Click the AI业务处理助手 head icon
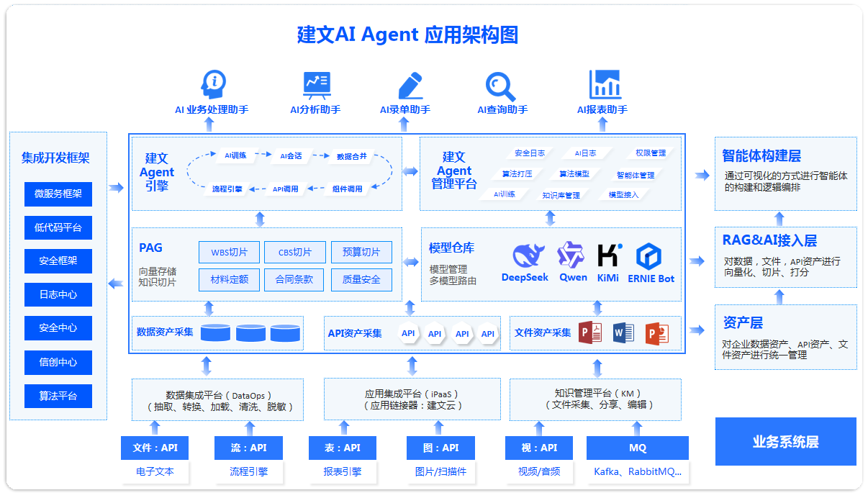 (214, 84)
